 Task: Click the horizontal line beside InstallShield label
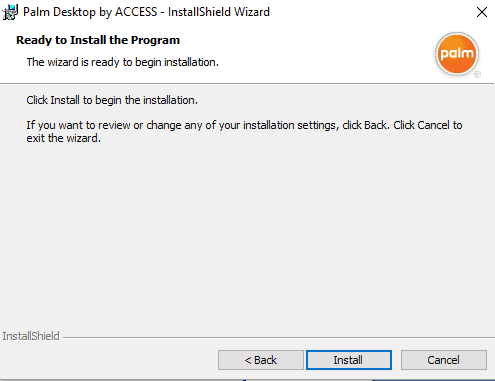tap(279, 337)
